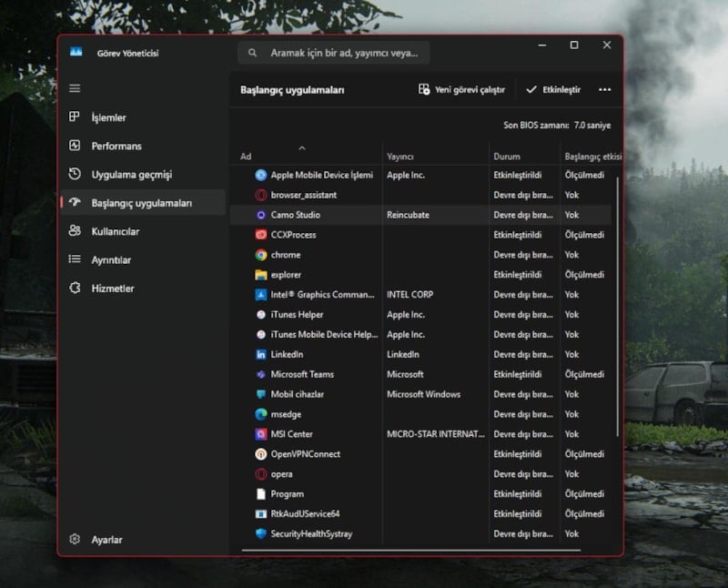Click the vertical scrollbar of the list
This screenshot has height=588, width=728.
click(618, 300)
